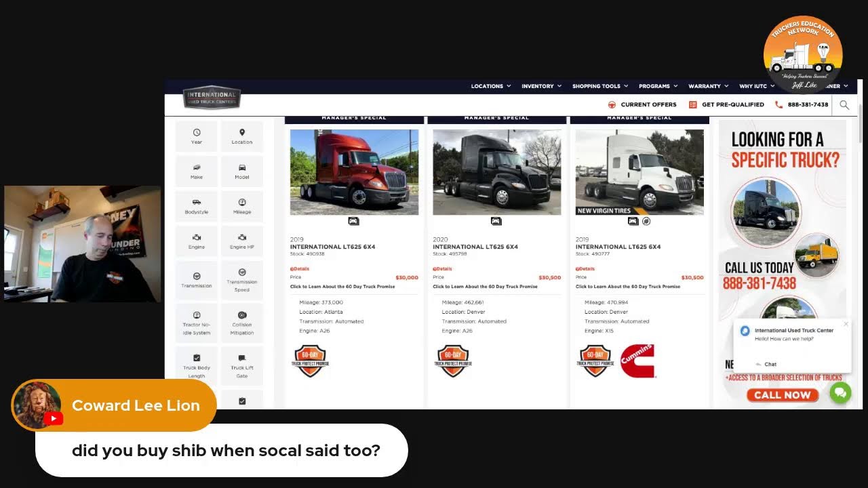Click car icon under red truck photo
The width and height of the screenshot is (868, 488).
[353, 221]
